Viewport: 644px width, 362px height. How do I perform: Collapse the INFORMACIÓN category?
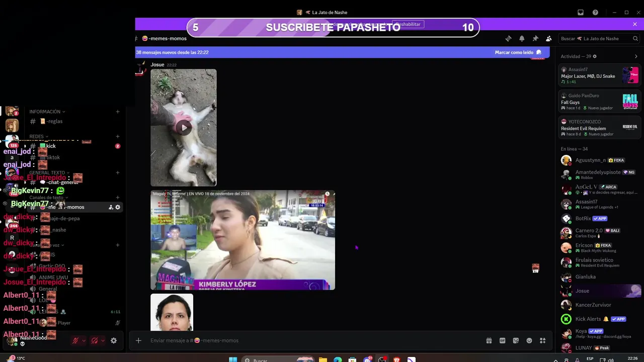47,112
